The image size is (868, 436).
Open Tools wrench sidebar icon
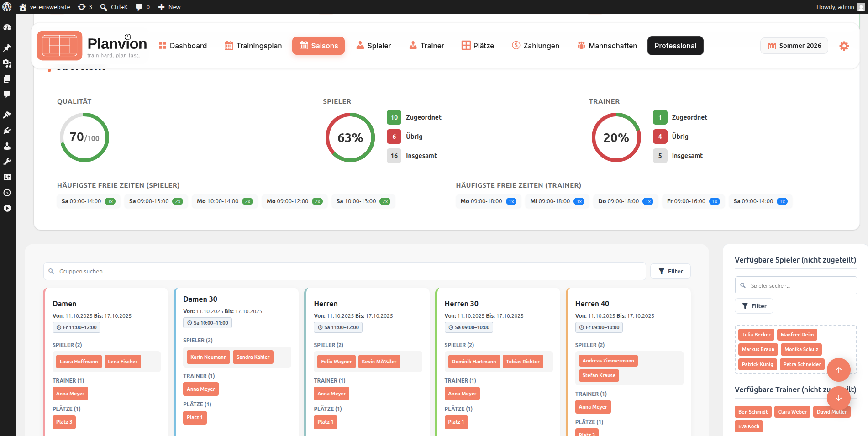(7, 162)
